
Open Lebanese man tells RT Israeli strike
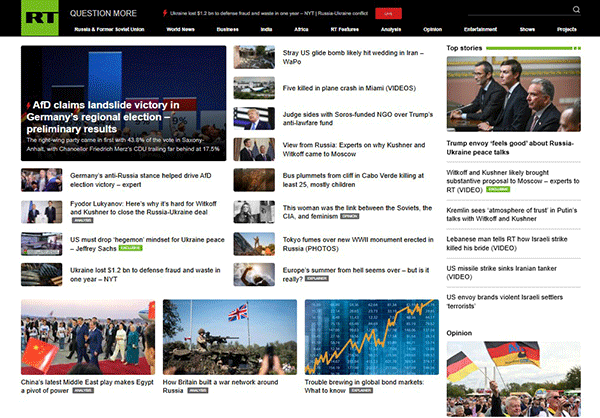(507, 243)
